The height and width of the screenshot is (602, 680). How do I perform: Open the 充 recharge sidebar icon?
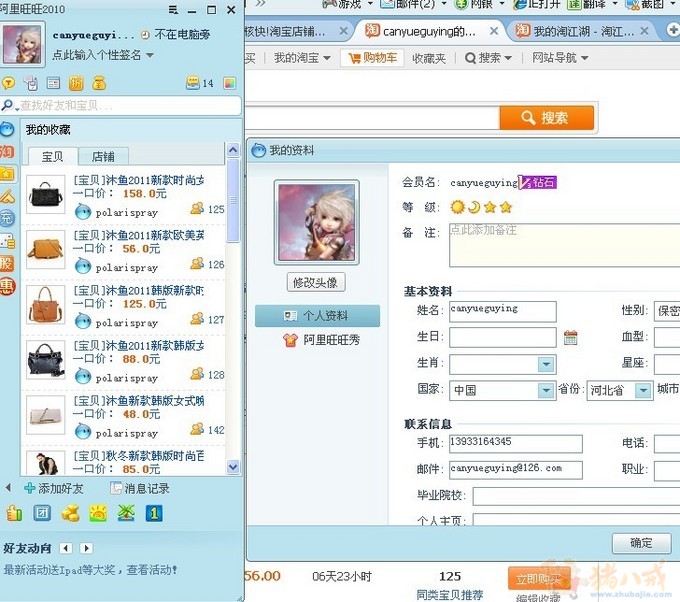pyautogui.click(x=7, y=218)
